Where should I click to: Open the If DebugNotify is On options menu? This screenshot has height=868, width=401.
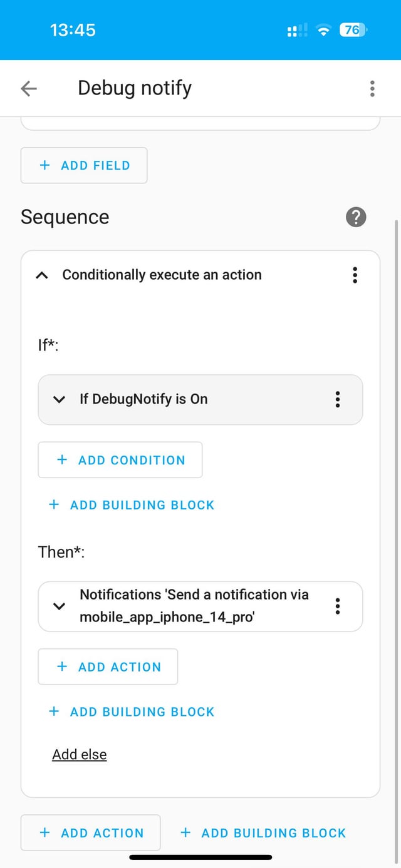tap(338, 399)
